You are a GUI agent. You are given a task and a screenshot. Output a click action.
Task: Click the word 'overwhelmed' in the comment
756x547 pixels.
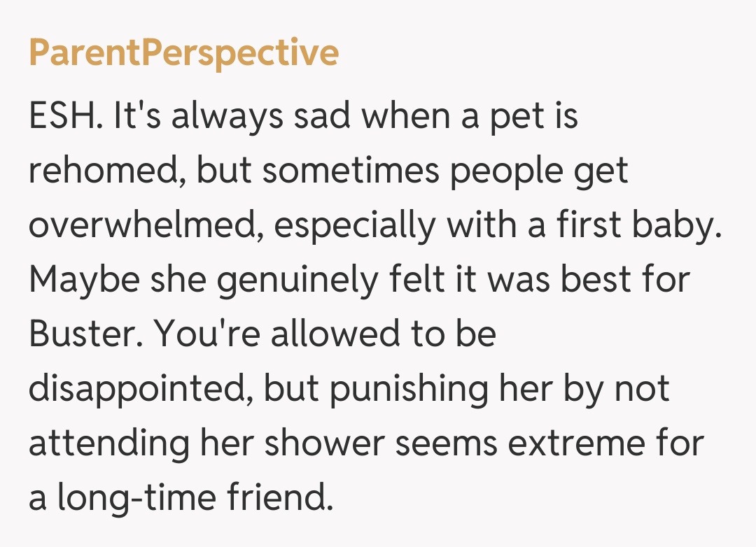point(143,225)
